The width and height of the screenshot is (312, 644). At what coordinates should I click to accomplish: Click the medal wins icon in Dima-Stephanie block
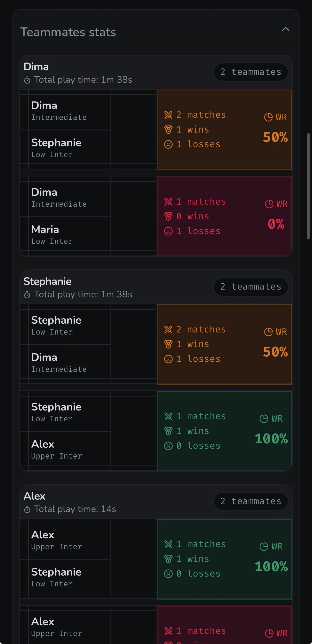[168, 130]
